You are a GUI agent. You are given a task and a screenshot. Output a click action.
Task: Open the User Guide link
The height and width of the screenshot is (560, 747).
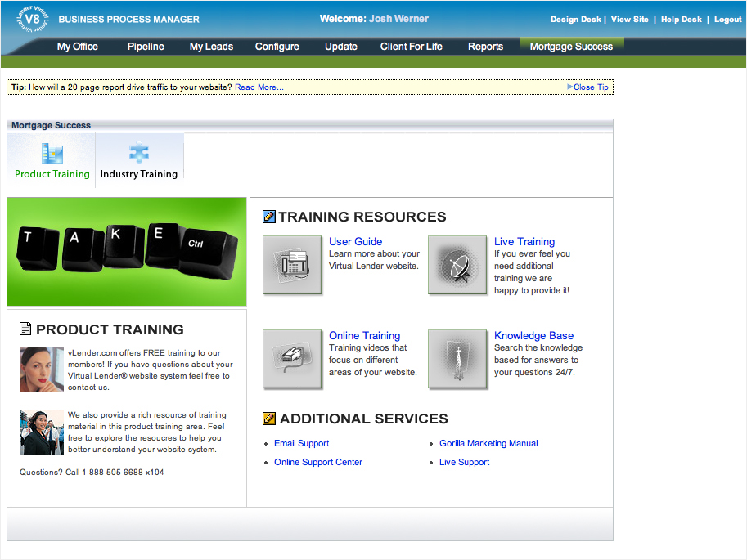[355, 241]
